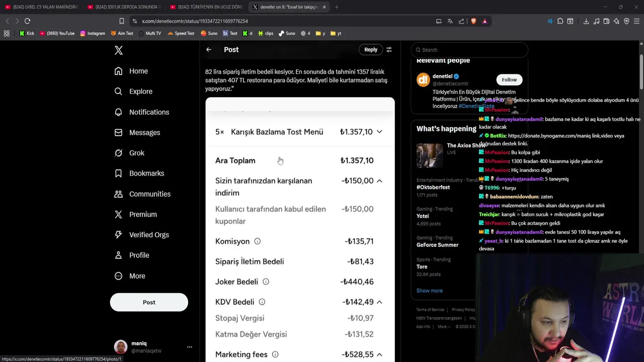Click the KDV Bedeli info icon
644x362 pixels.
[262, 302]
